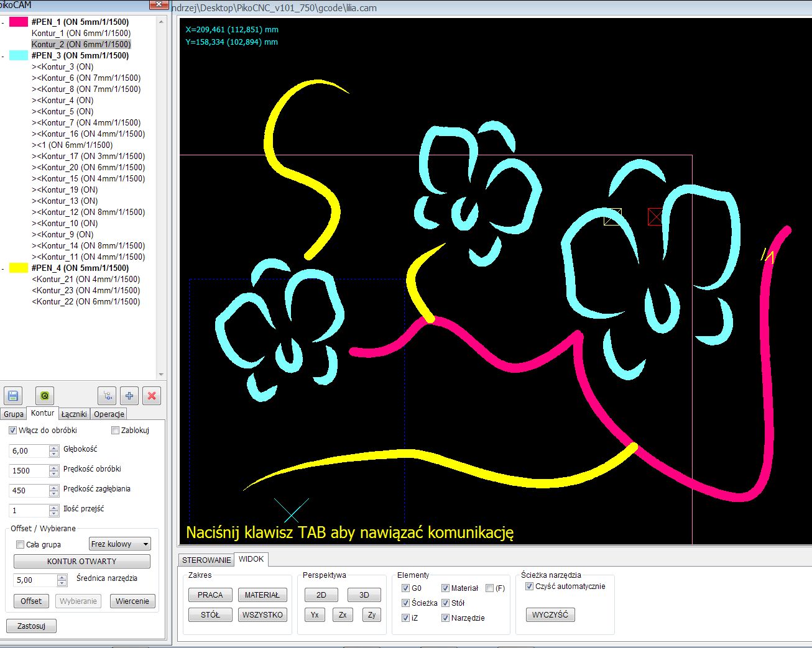The height and width of the screenshot is (648, 812).
Task: Click the save project floppy disk icon
Action: [13, 396]
